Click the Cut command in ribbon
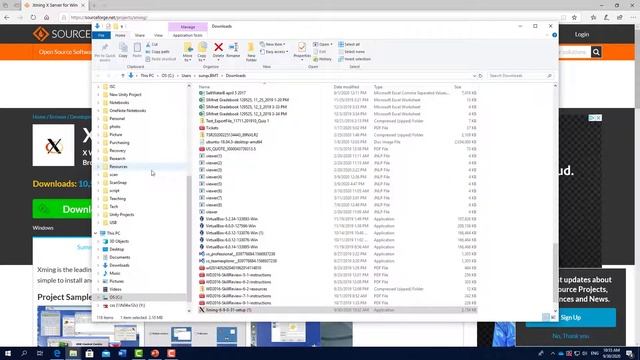640x360 pixels. click(152, 44)
